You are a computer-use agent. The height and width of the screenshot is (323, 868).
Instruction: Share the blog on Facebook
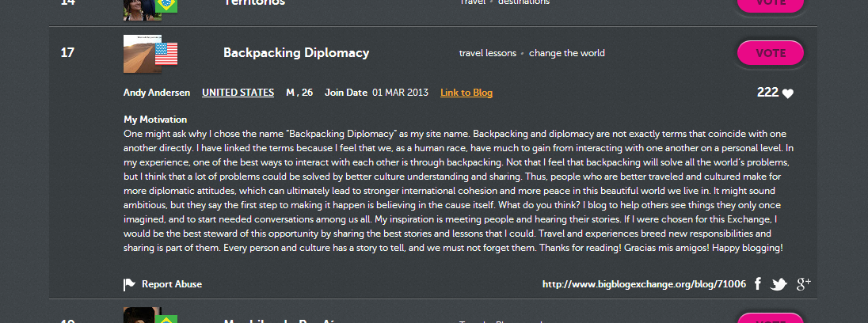(757, 284)
